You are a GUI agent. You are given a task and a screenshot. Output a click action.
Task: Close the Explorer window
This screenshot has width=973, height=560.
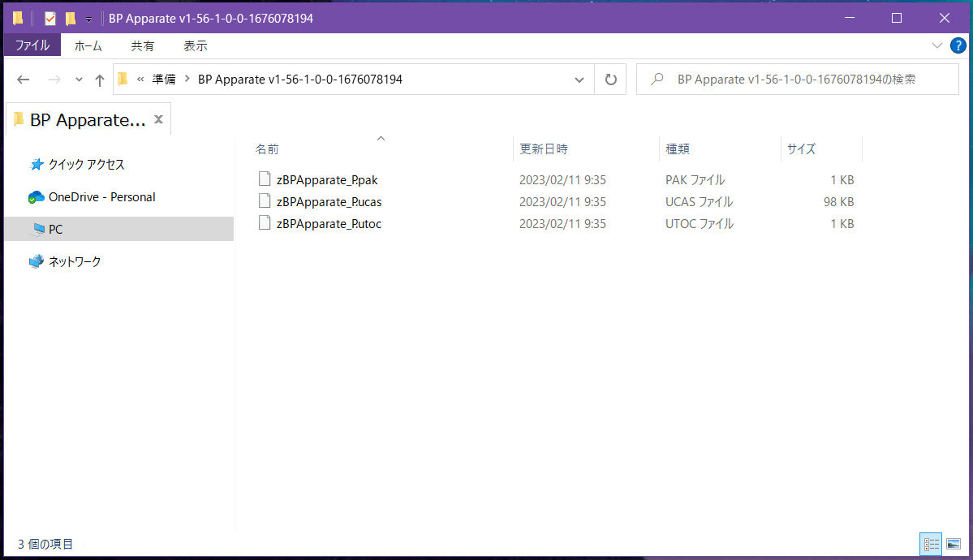click(x=945, y=18)
